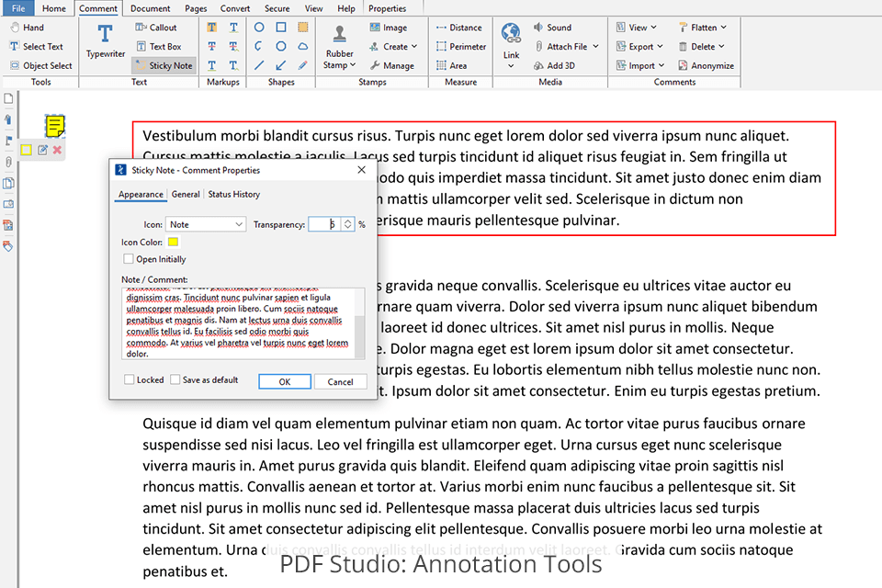Open the Convert ribbon tab
Screen dimensions: 882x588
[x=235, y=8]
